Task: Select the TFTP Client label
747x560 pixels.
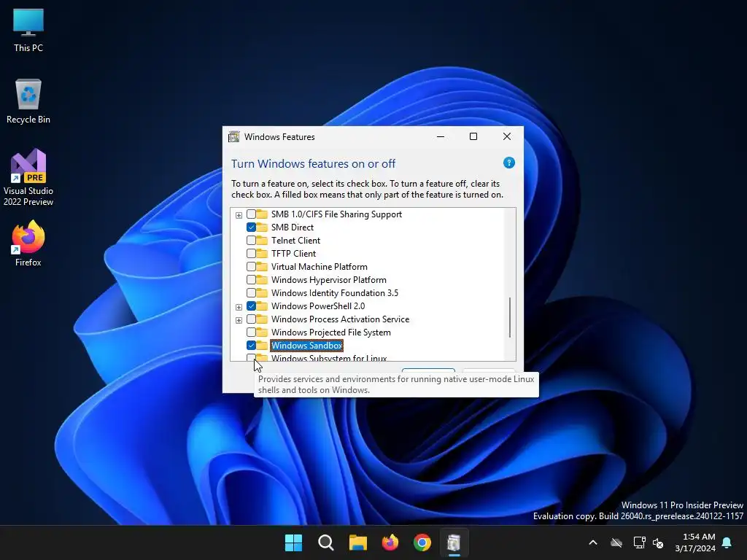Action: point(293,253)
